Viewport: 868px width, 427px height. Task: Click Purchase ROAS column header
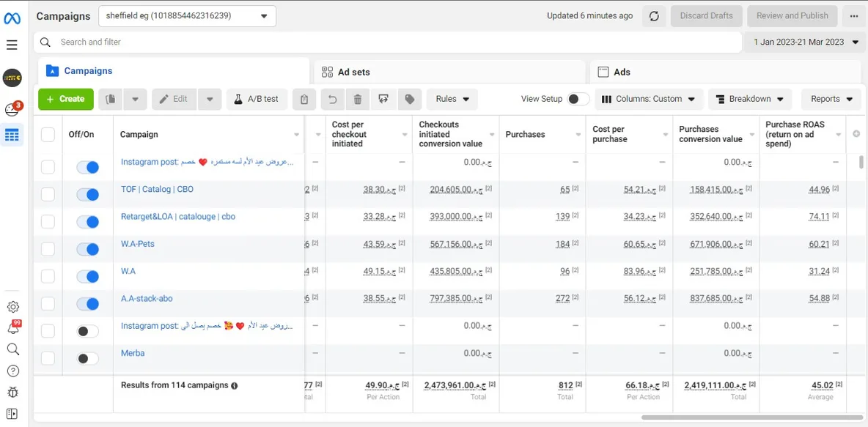tap(803, 135)
